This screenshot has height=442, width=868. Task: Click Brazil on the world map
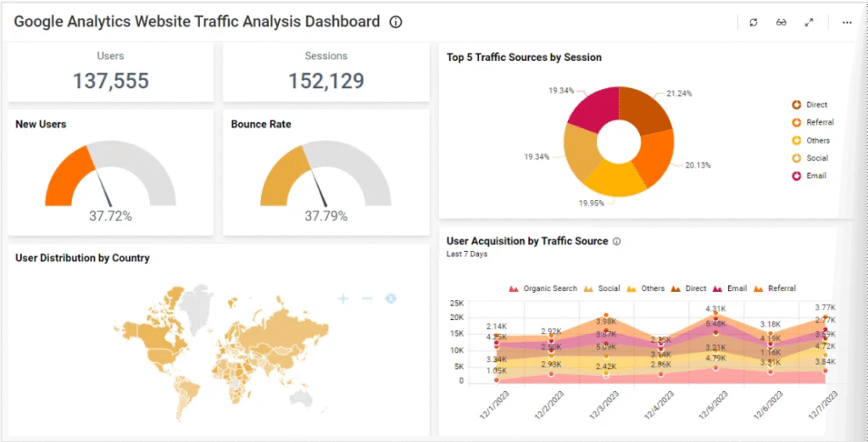193,391
